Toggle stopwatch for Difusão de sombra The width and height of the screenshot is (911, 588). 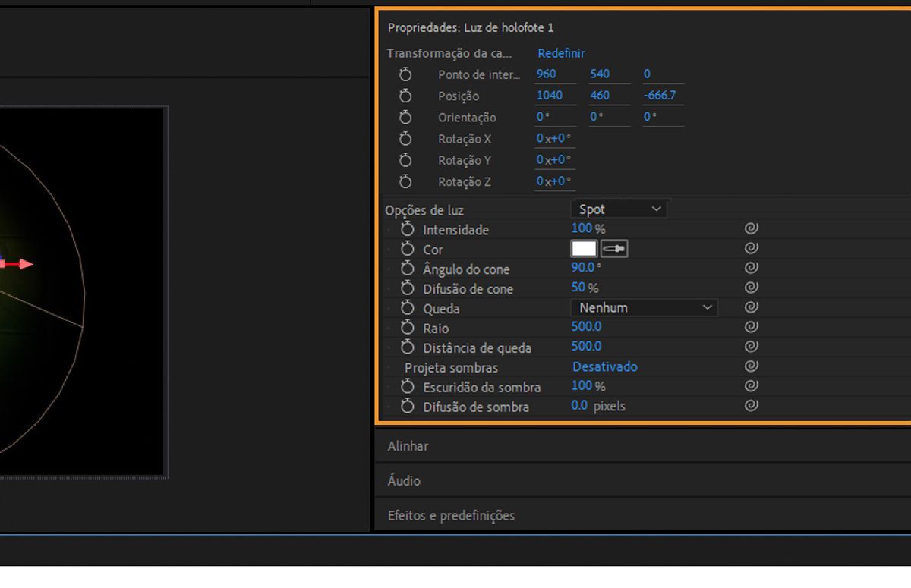(x=408, y=407)
